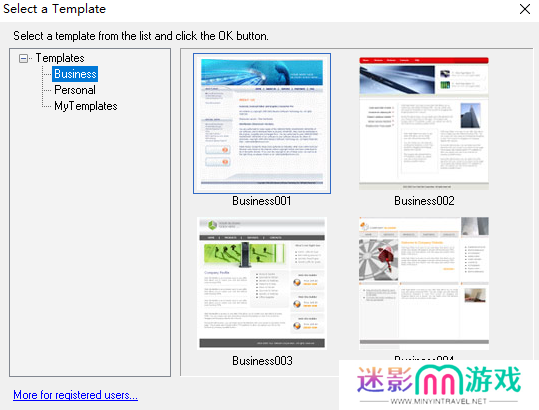Collapse the Templates tree node
The image size is (539, 410).
(x=23, y=58)
